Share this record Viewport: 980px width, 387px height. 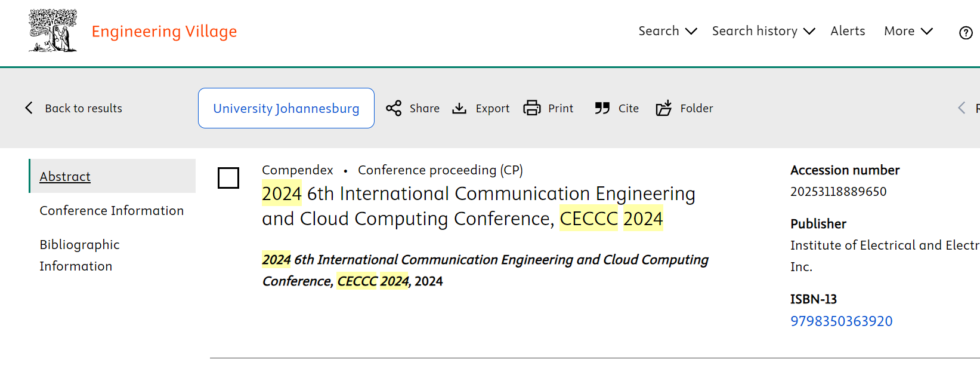pos(413,108)
